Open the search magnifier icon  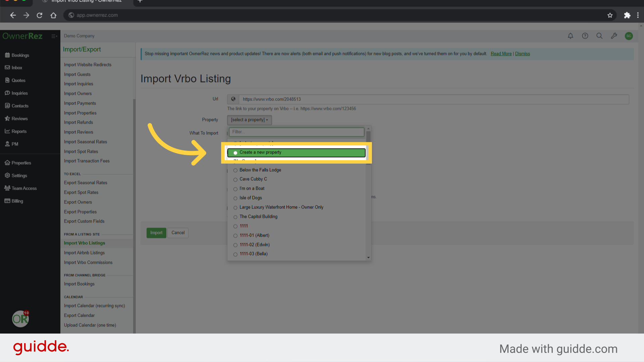(599, 36)
